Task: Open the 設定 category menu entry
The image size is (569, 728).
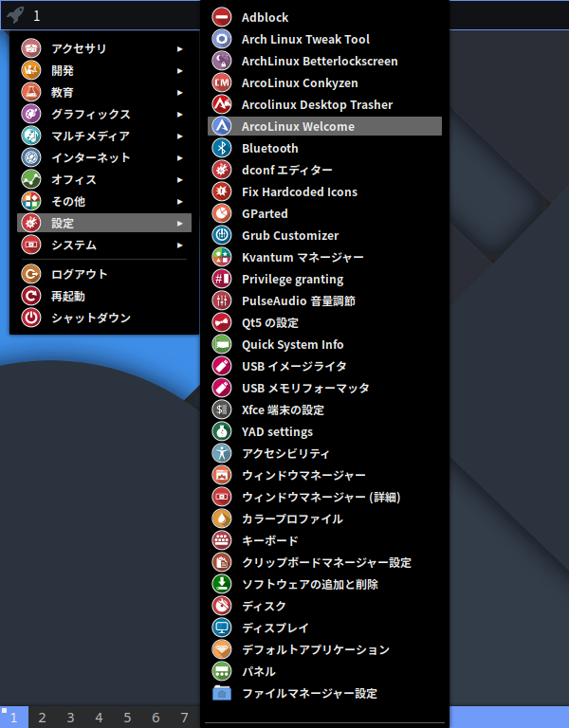Action: pos(104,224)
